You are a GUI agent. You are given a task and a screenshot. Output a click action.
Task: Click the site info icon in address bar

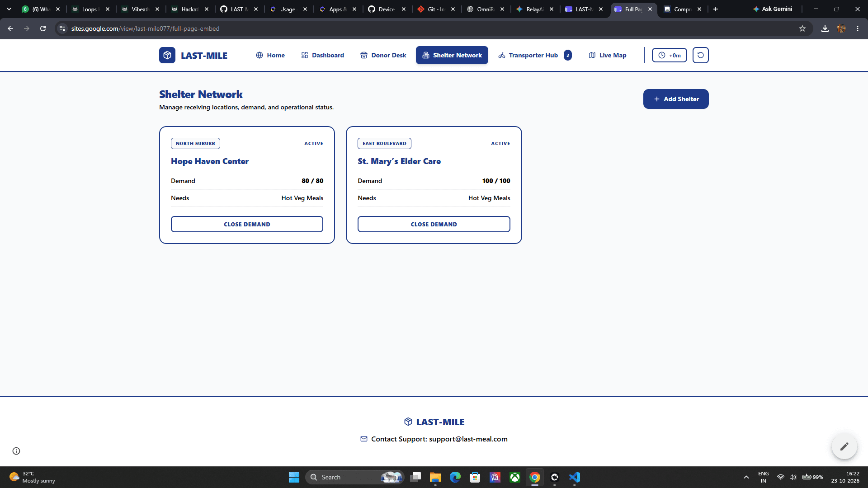[x=63, y=28]
